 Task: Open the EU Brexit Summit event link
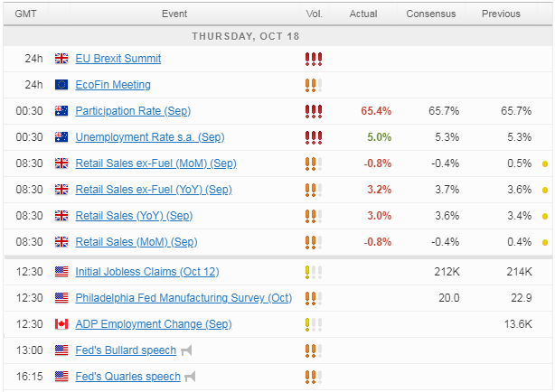[118, 59]
